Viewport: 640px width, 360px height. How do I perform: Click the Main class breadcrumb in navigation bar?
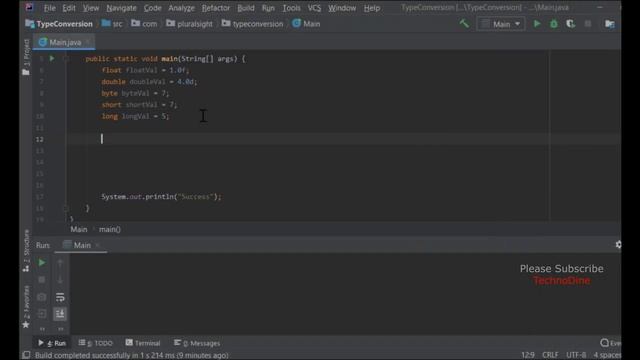(306, 24)
